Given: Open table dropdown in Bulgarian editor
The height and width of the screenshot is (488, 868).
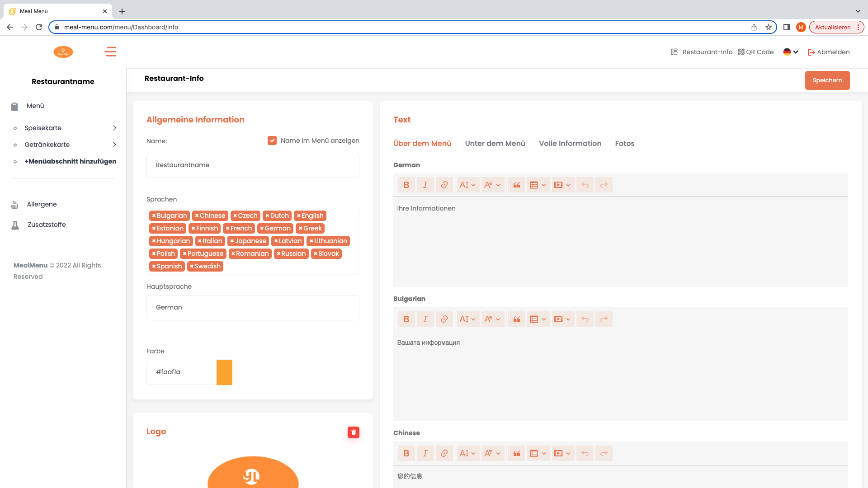Looking at the screenshot, I should (x=538, y=319).
